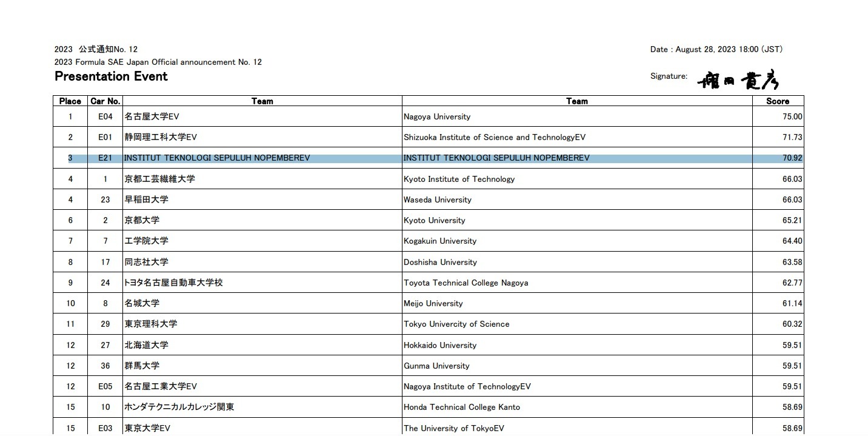Select car number E21 in highlighted row
868x436 pixels.
[x=105, y=158]
